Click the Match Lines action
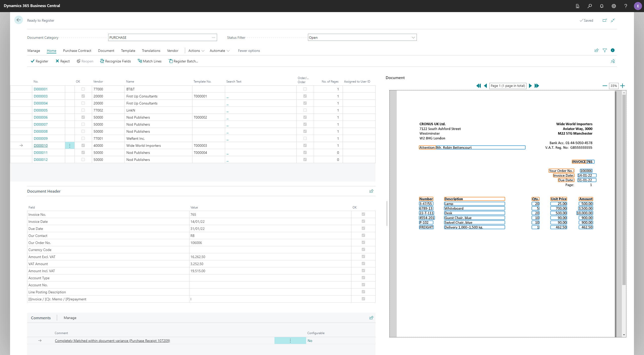Image resolution: width=644 pixels, height=355 pixels. coord(149,61)
